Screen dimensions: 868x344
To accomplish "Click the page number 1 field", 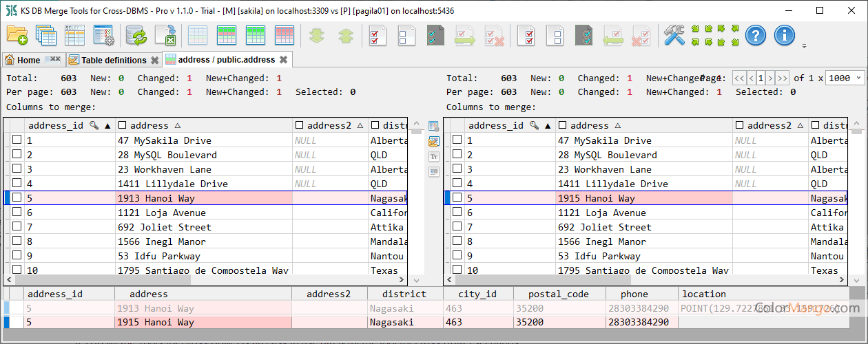I will click(x=761, y=78).
